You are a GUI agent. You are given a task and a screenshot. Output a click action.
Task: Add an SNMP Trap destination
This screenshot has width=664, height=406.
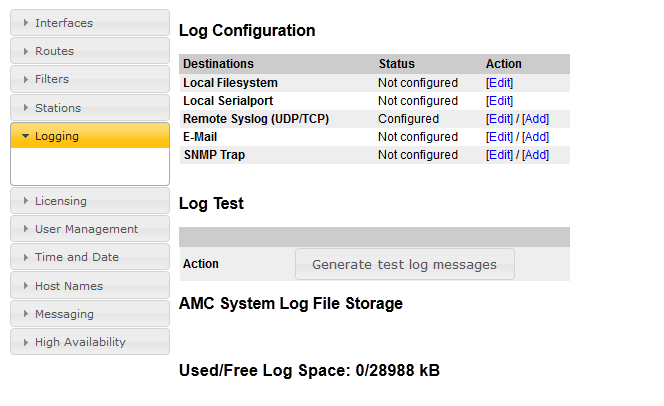[x=536, y=155]
